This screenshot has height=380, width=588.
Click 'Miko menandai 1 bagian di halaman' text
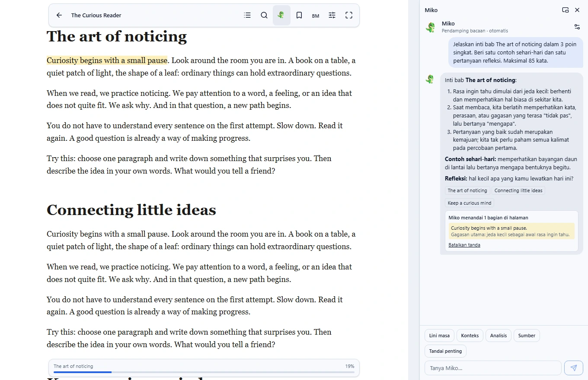click(488, 218)
